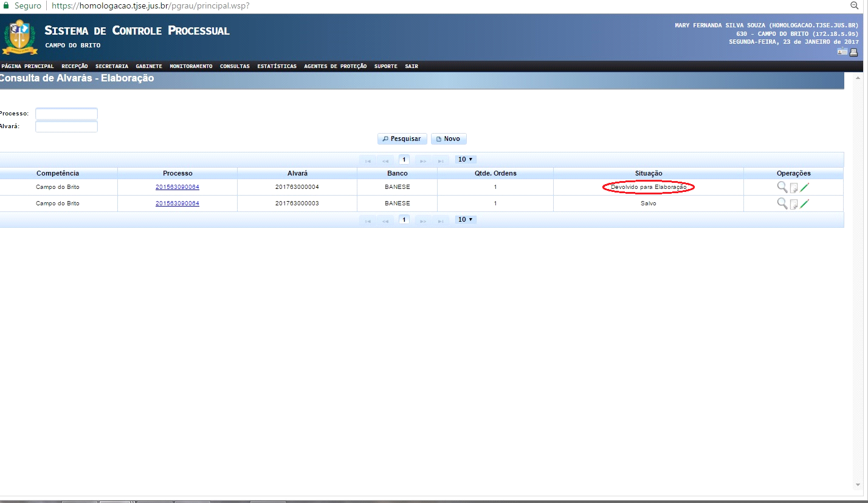Viewport: 868px width, 503px height.
Task: Click page 1 in top paginator
Action: [404, 160]
